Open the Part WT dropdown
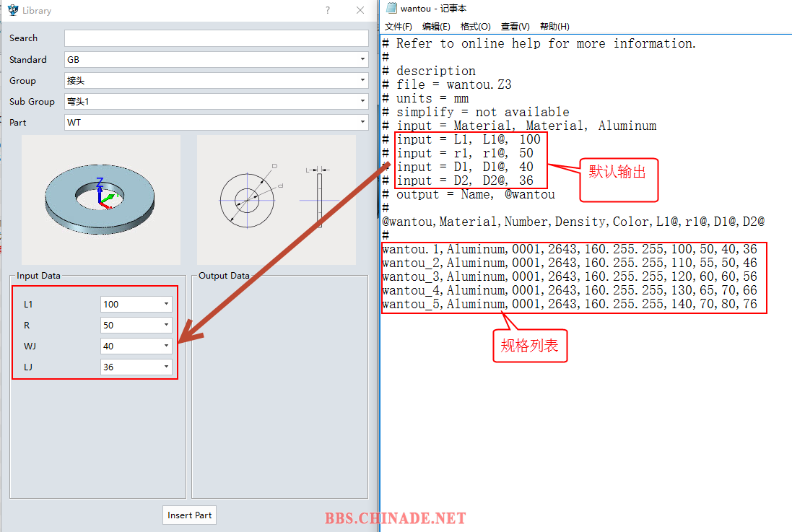Viewport: 792px width, 532px height. pos(362,123)
